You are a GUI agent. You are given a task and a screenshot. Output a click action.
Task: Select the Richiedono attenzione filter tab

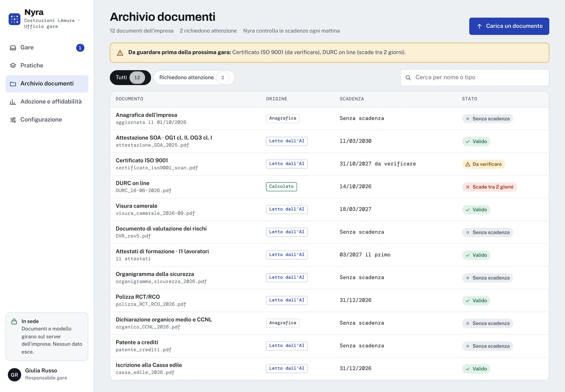194,78
